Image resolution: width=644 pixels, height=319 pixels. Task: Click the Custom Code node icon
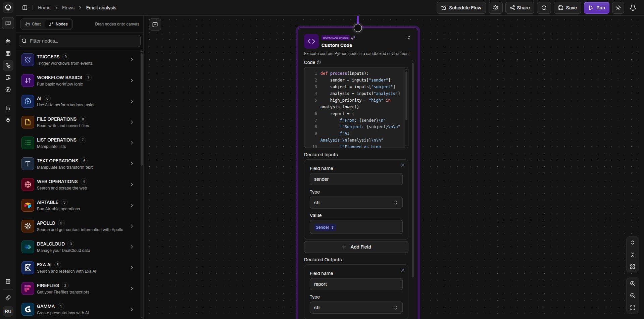(311, 41)
